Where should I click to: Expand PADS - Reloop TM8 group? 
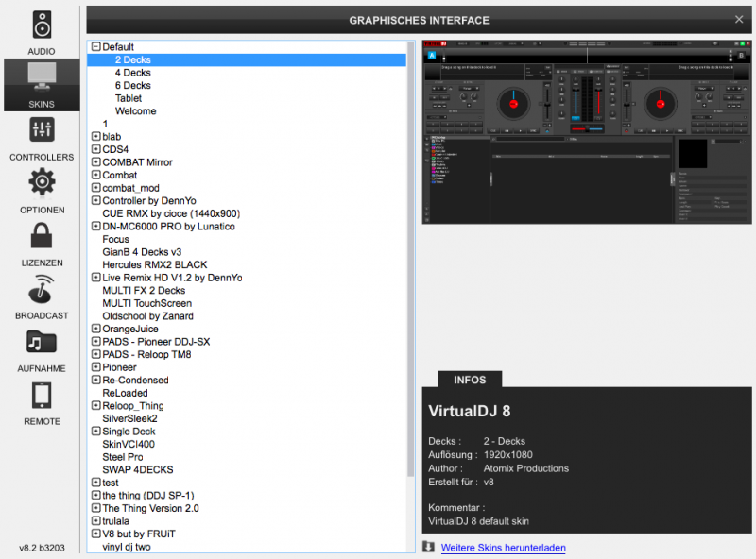[96, 354]
